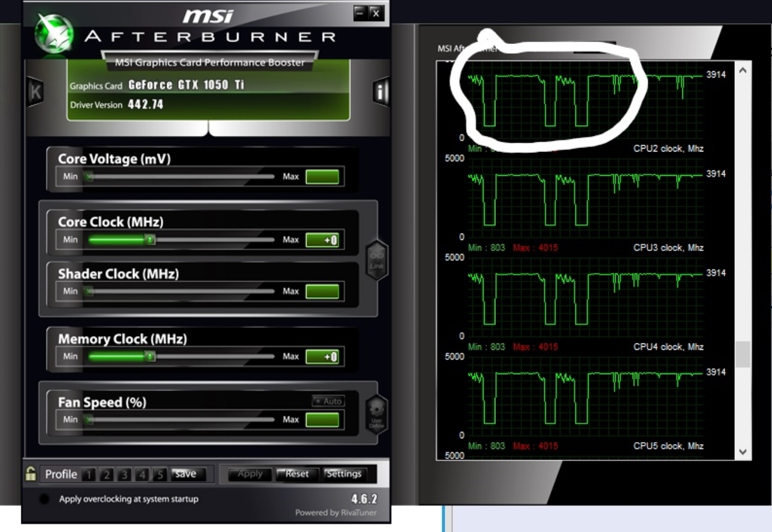Click the CPU5 clock, Mhz graph label

(x=668, y=446)
